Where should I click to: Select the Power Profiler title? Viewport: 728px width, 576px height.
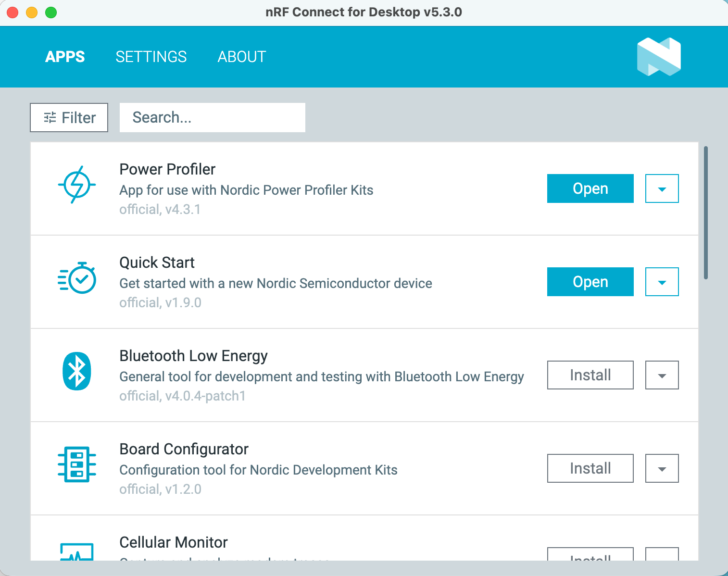point(167,169)
